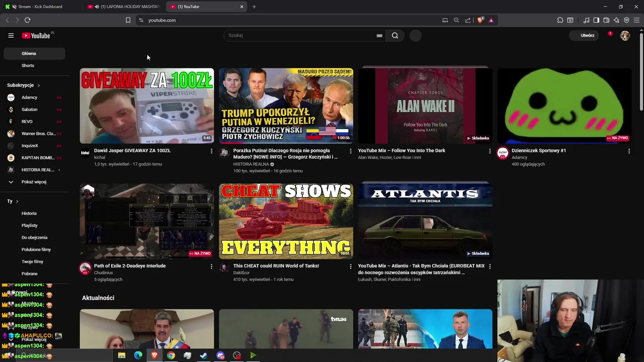Image resolution: width=644 pixels, height=362 pixels.
Task: Select Główna in the sidebar
Action: tap(34, 53)
